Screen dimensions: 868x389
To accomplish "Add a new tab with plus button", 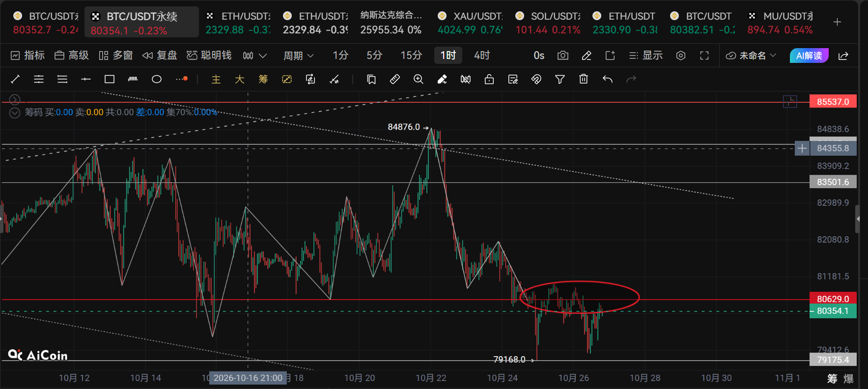I will pos(838,22).
